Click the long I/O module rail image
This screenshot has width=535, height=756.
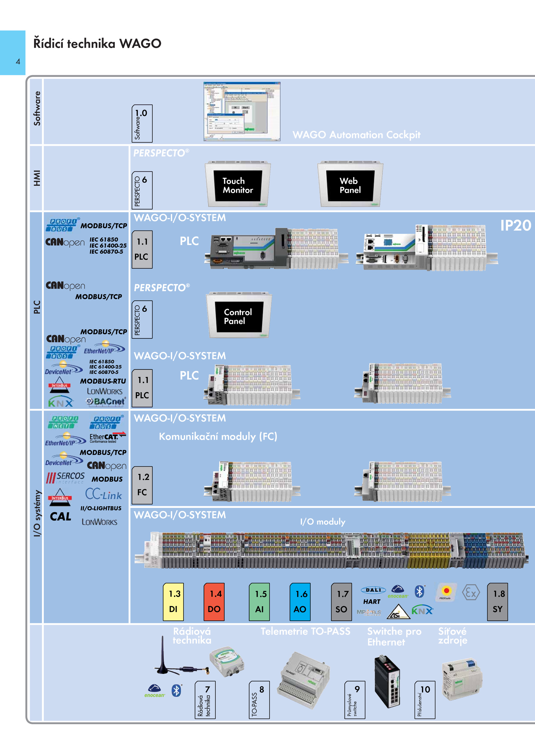pyautogui.click(x=331, y=550)
